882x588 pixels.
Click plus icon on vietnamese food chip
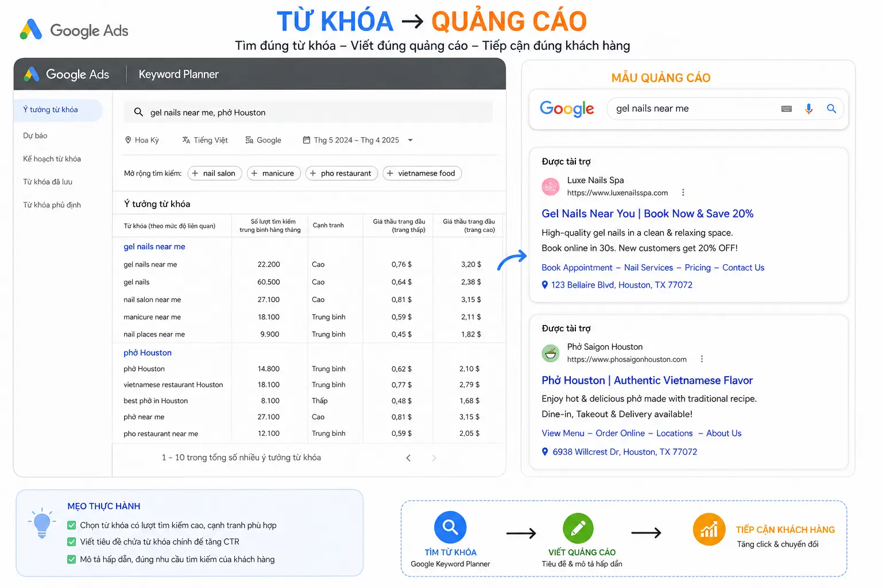(390, 173)
